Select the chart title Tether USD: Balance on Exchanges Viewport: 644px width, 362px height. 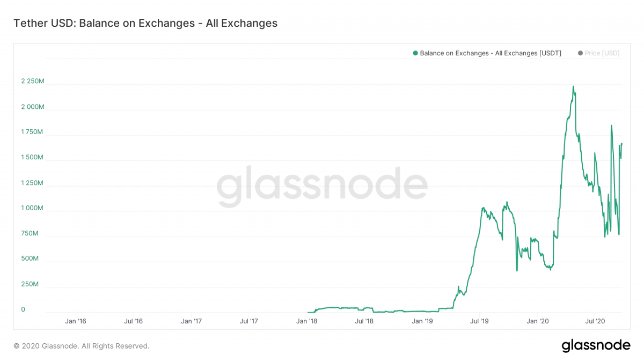(x=145, y=23)
